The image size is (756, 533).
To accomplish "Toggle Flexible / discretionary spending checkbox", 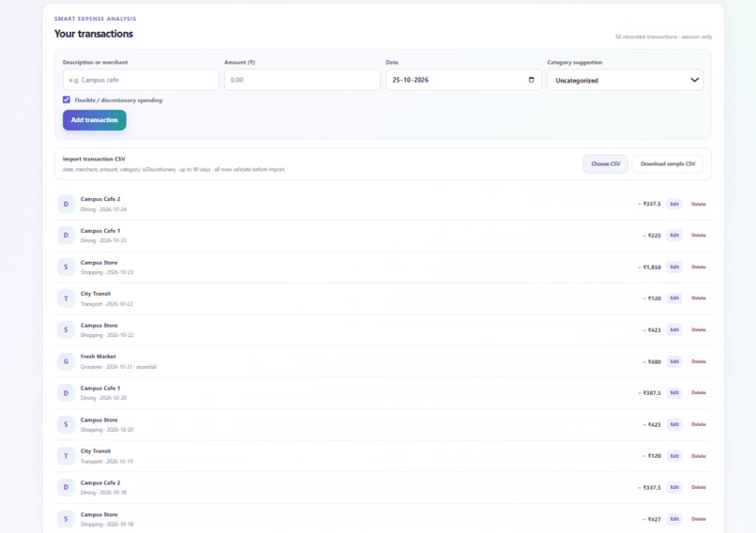I will click(x=67, y=99).
